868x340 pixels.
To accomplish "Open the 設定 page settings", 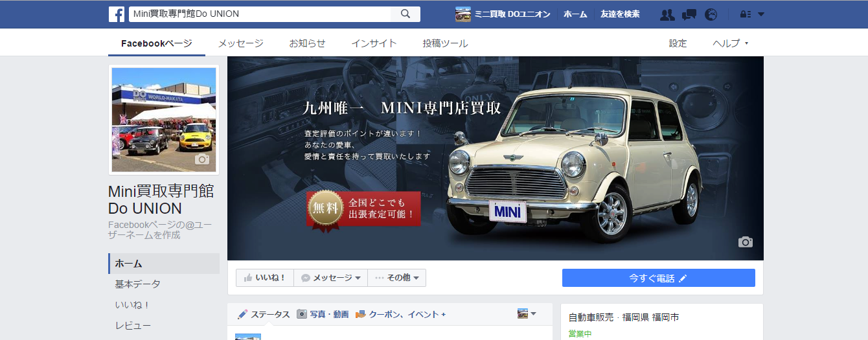I will pyautogui.click(x=678, y=43).
